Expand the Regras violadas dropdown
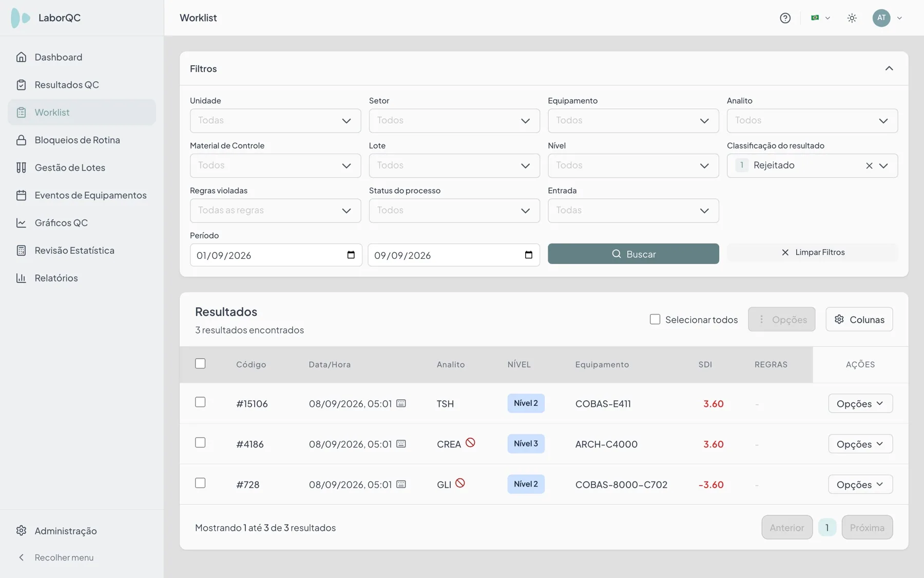 click(275, 211)
